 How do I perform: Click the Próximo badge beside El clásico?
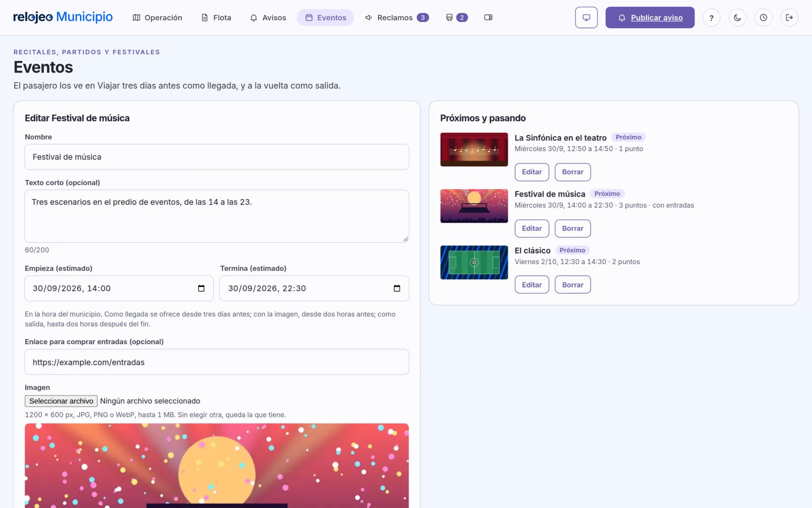click(572, 250)
